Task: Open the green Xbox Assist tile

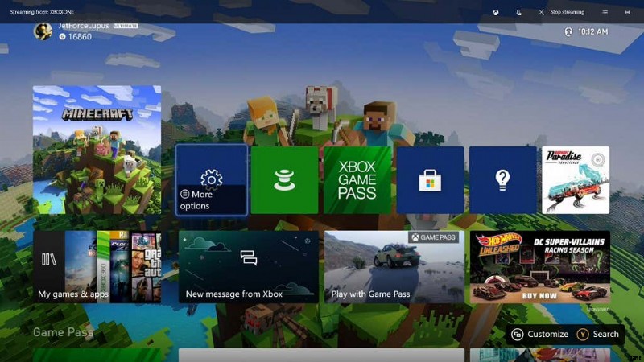Action: 284,179
